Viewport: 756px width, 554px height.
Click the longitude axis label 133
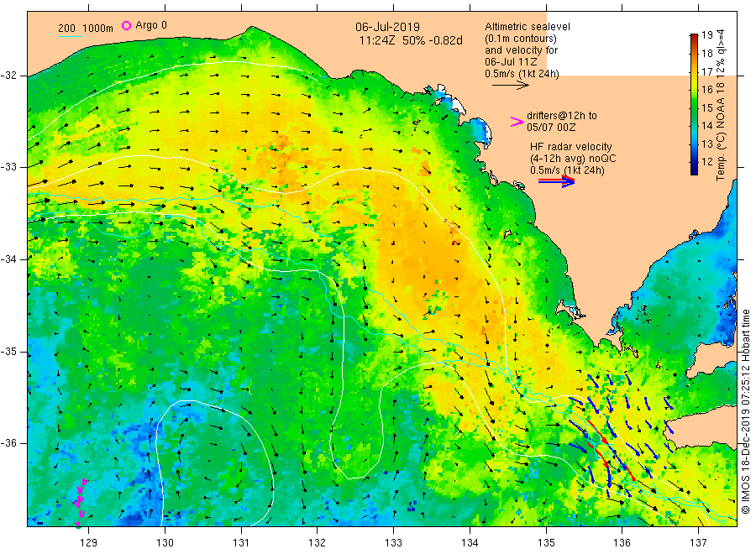(x=393, y=543)
